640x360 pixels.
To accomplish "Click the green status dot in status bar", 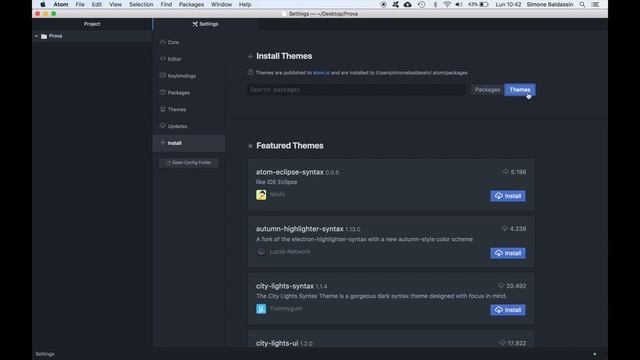I will point(595,354).
